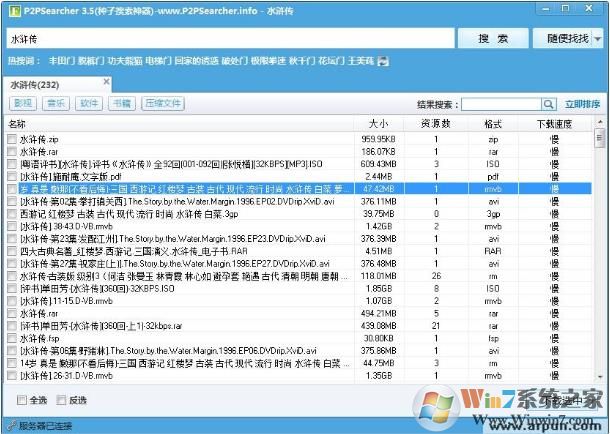Sort by the 格式 column header
Viewport: 610px width, 434px height.
coord(493,124)
